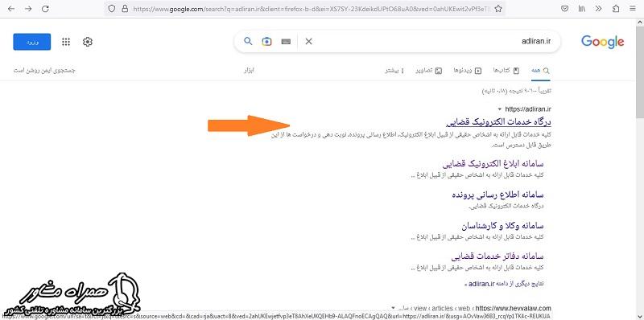Submit search with the magnifier icon

[x=248, y=41]
